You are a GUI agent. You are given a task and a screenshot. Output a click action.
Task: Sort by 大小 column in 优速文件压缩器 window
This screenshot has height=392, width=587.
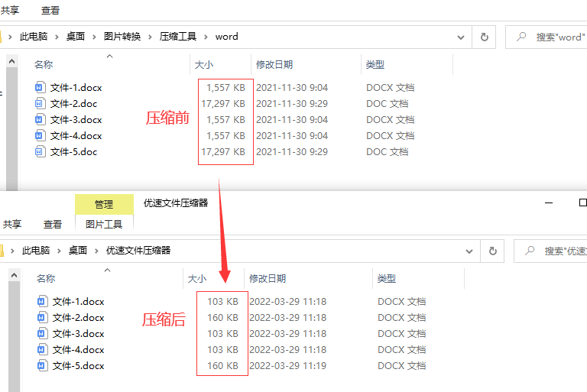point(197,278)
